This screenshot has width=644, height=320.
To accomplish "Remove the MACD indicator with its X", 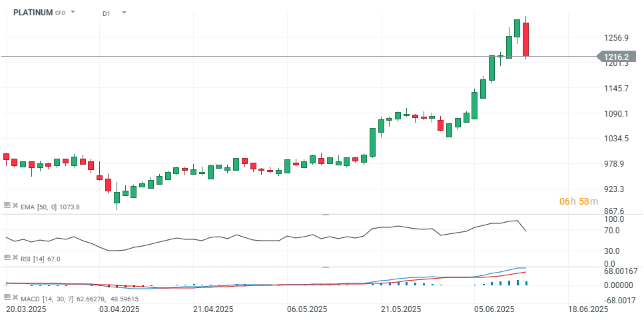I will pyautogui.click(x=15, y=297).
